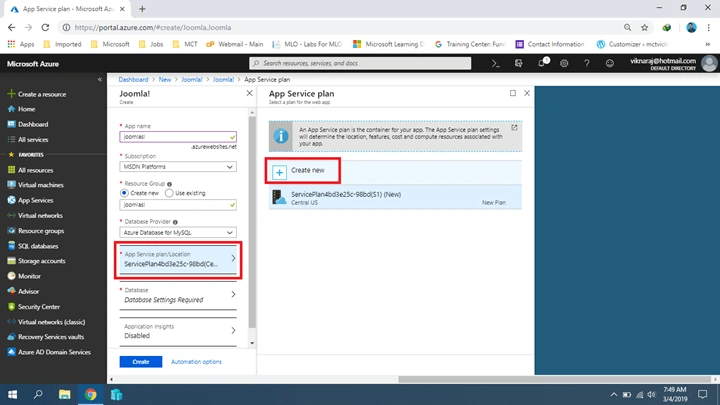Select the Use existing resource group radio
The height and width of the screenshot is (405, 720).
click(169, 193)
